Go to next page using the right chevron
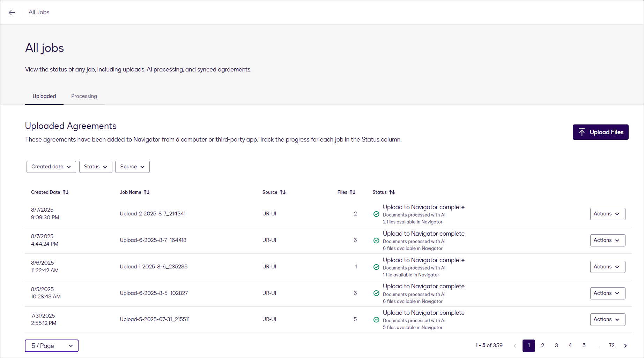 [625, 345]
